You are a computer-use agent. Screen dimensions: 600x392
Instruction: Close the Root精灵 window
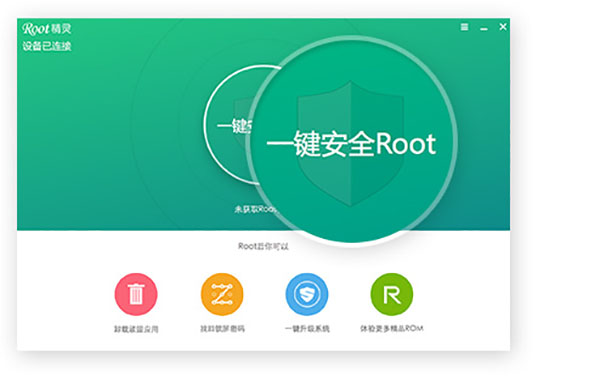503,26
